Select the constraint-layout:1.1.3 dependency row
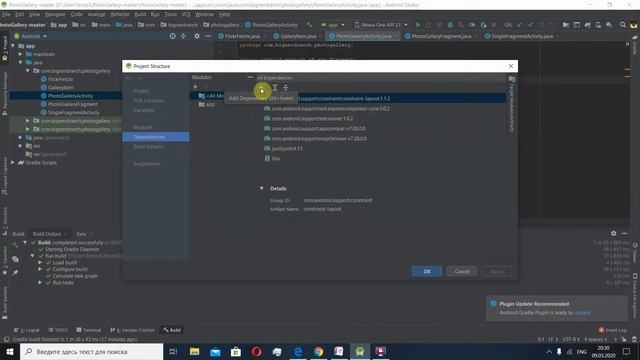Screen dimensions: 640x360 click(382, 98)
